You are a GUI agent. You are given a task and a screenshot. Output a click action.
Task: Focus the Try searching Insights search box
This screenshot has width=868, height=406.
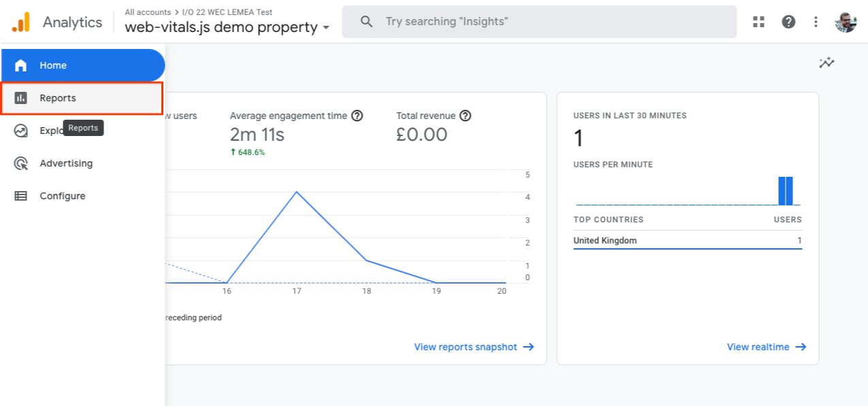[x=539, y=22]
